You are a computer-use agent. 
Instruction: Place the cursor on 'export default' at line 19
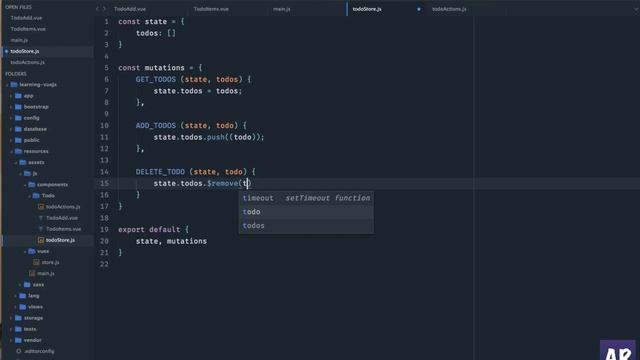tap(149, 229)
